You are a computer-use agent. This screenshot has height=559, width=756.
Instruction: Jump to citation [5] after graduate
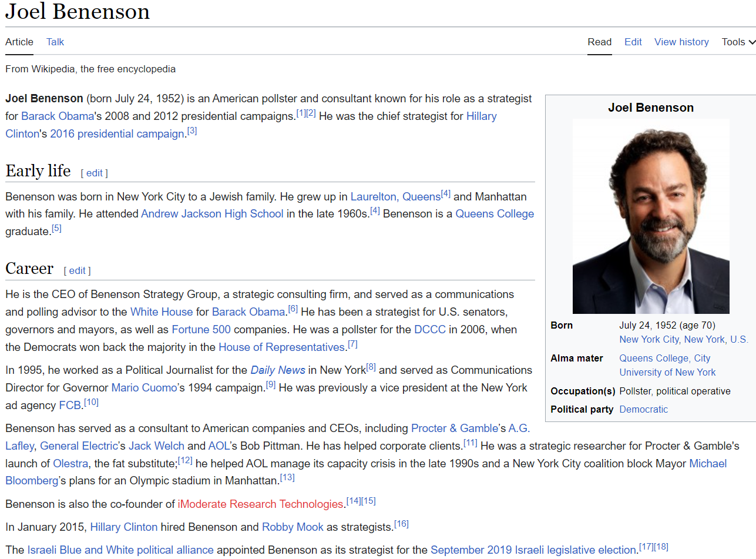(x=56, y=228)
